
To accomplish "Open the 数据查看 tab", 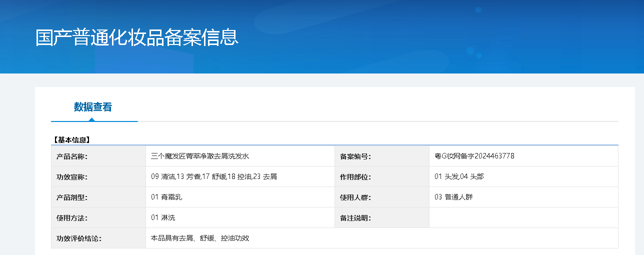I will pos(93,107).
